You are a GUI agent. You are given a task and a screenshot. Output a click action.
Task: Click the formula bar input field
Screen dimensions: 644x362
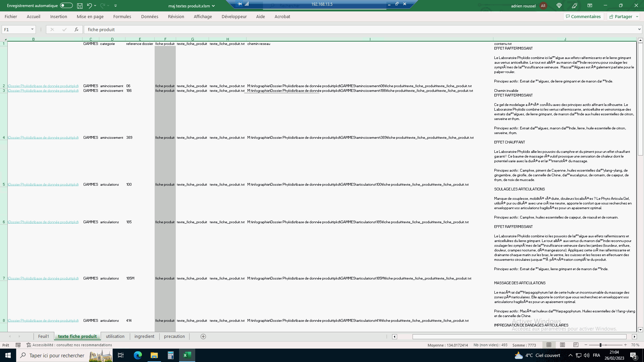pos(335,29)
